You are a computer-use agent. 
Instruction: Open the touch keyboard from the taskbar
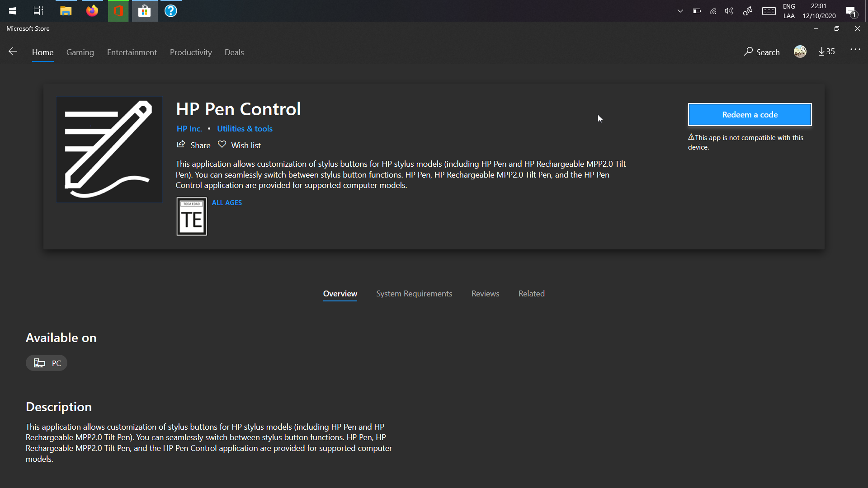point(769,11)
